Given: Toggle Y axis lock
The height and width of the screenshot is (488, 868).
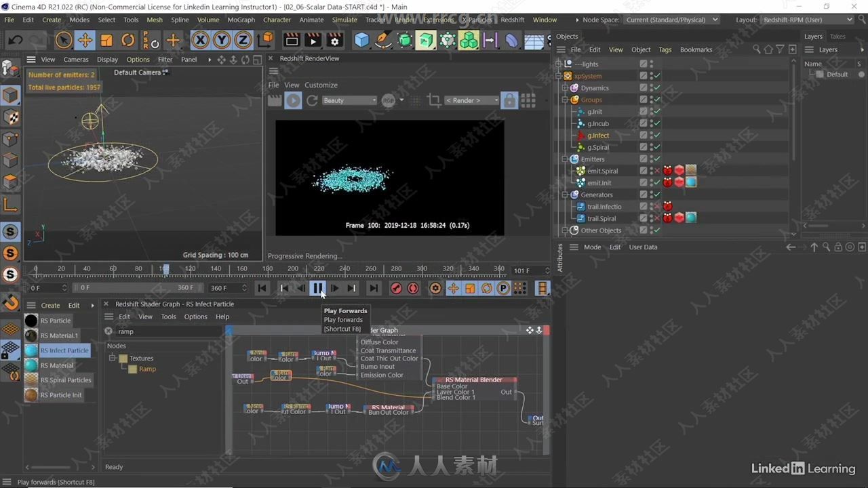Looking at the screenshot, I should (x=222, y=41).
